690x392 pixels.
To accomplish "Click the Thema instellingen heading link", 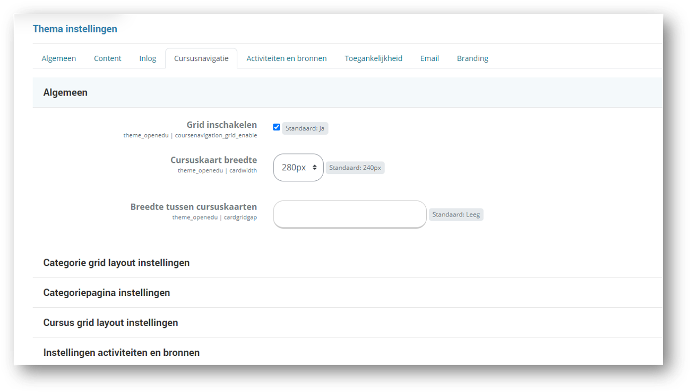I will 75,29.
